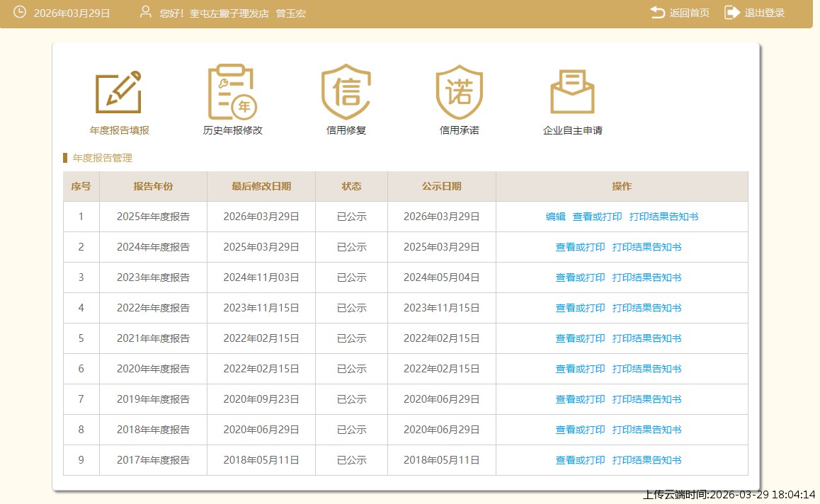Viewport: 820px width, 504px height.
Task: Click the 企业自主申请 envelope icon
Action: (572, 92)
